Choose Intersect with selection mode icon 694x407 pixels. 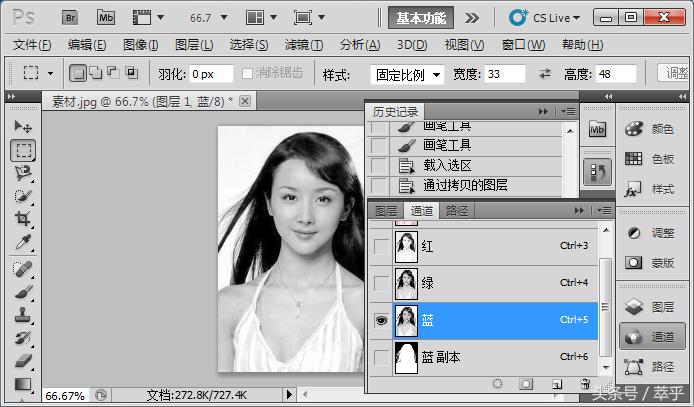(x=131, y=72)
